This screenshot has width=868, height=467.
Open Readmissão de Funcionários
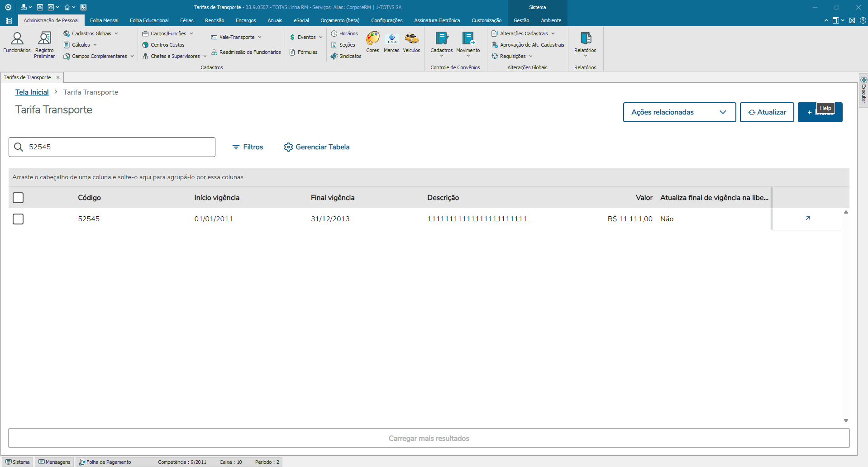pyautogui.click(x=246, y=52)
